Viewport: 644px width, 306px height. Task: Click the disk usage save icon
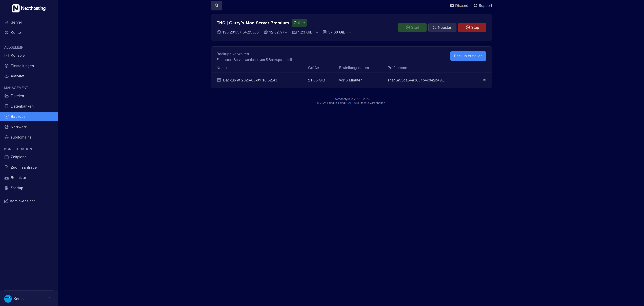[x=325, y=32]
